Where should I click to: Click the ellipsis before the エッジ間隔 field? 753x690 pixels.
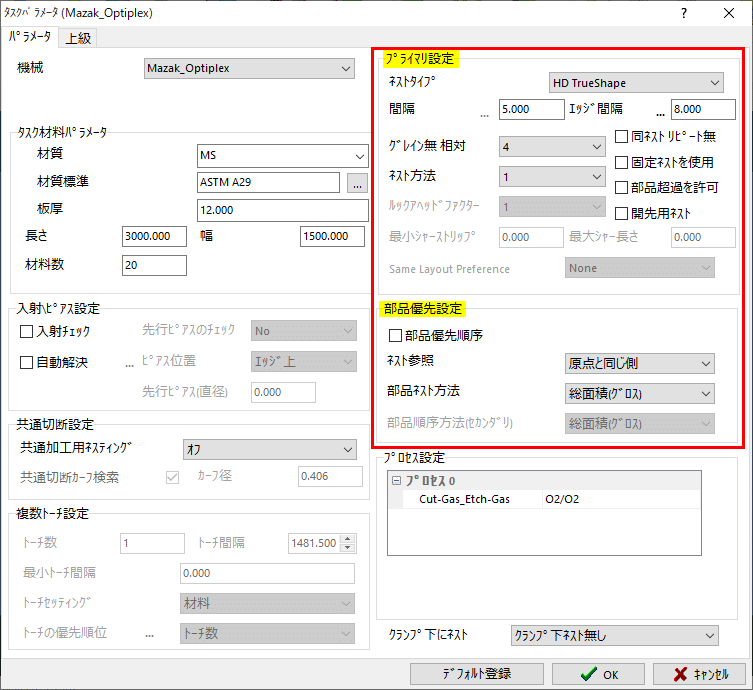coord(660,113)
